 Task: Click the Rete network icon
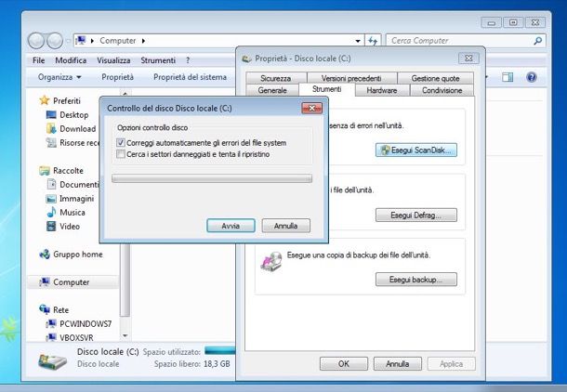pyautogui.click(x=45, y=309)
